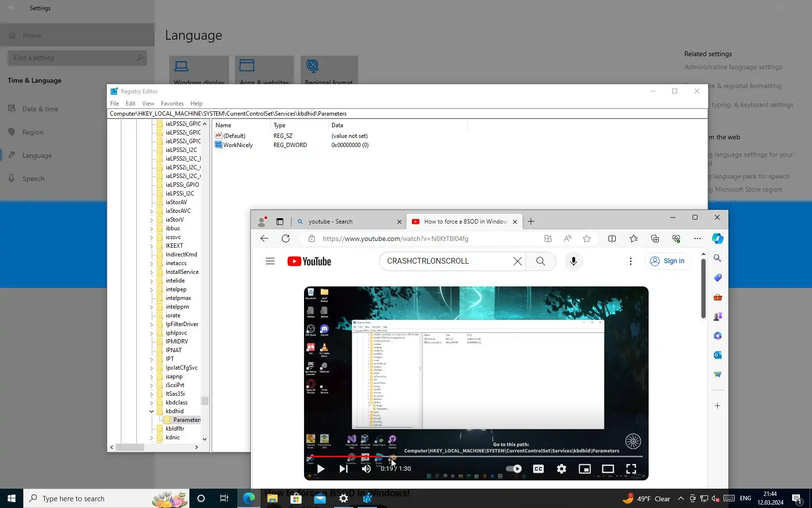
Task: Make the video fullscreen
Action: [631, 469]
